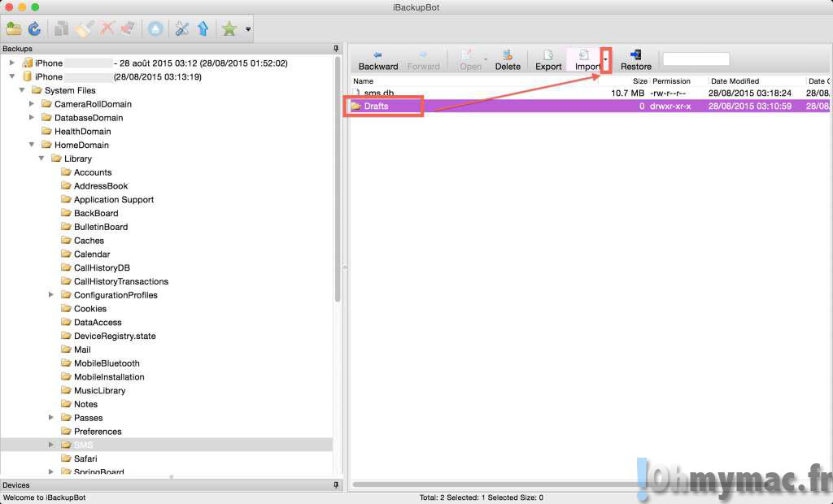Select the Notes folder
833x504 pixels.
click(x=85, y=404)
